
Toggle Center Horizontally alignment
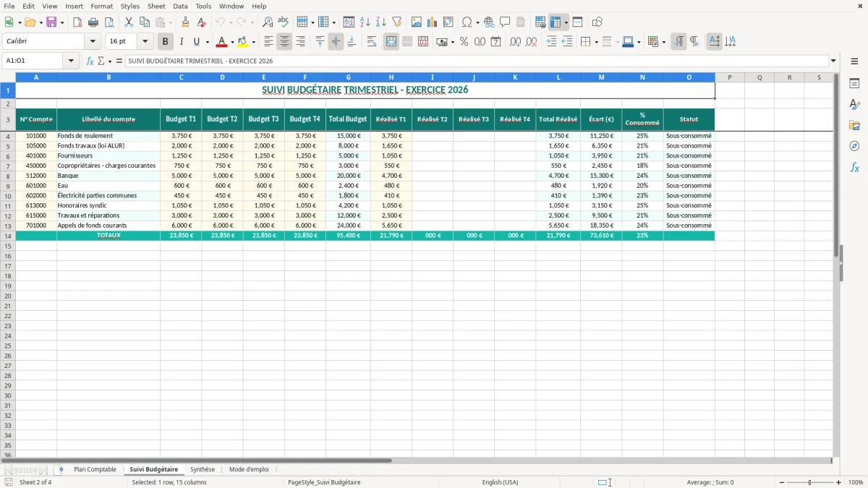(284, 42)
